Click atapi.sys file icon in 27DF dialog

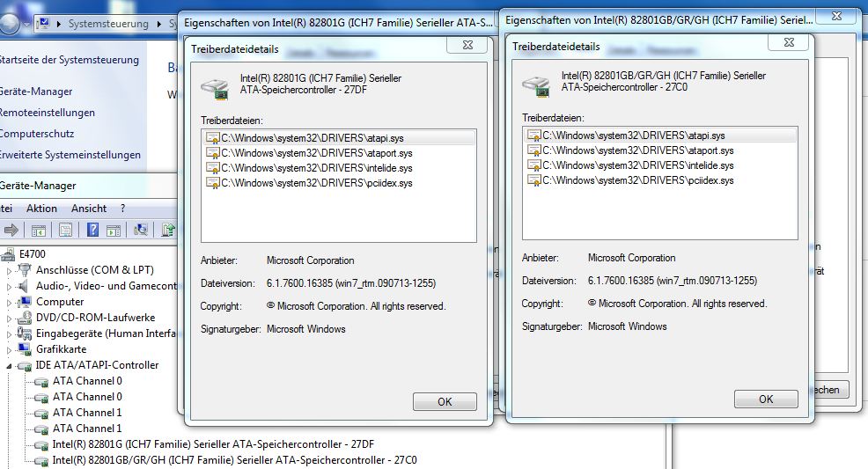[x=212, y=138]
